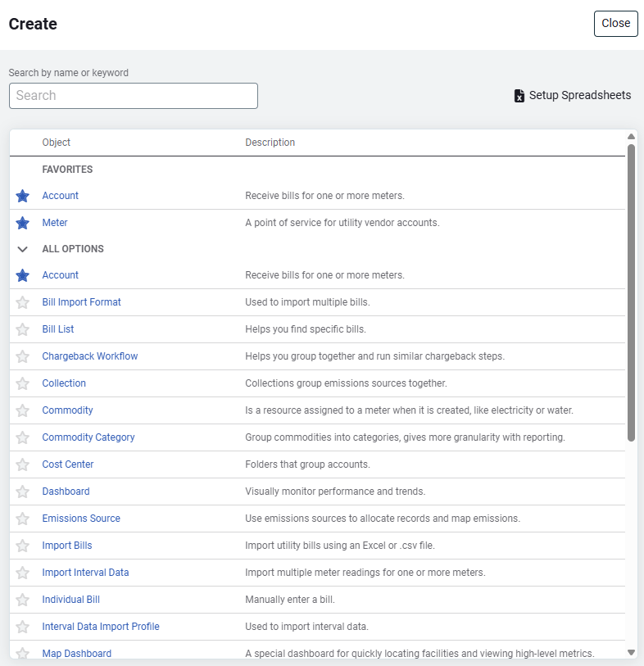Image resolution: width=644 pixels, height=666 pixels.
Task: Star the Commodity object
Action: 23,410
